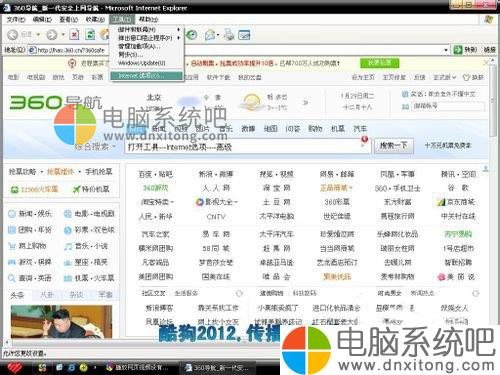Click the 京东商城 logo icon
500x375 pixels.
(441, 202)
